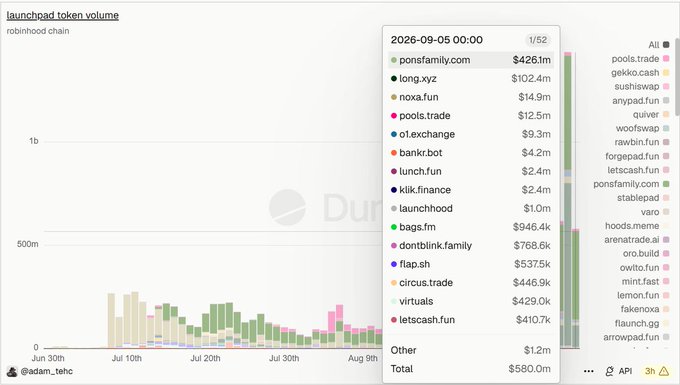
Task: Click the virtuals tooltip row
Action: click(471, 301)
